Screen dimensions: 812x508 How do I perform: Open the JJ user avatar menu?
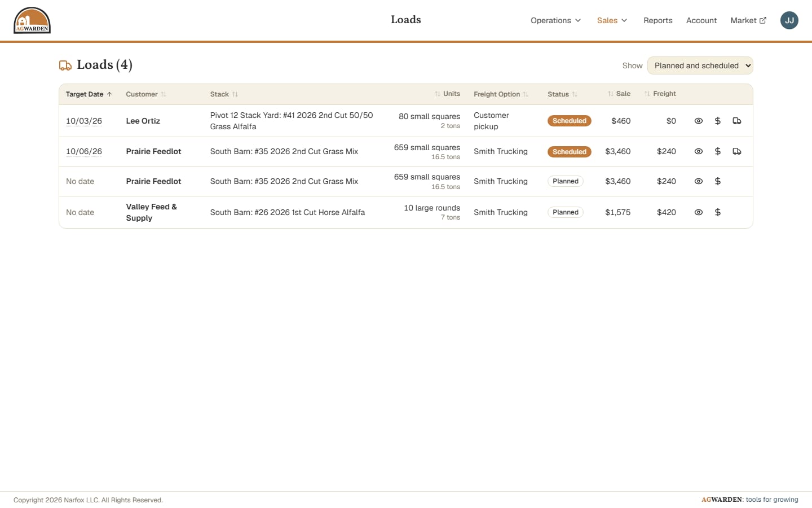tap(789, 20)
